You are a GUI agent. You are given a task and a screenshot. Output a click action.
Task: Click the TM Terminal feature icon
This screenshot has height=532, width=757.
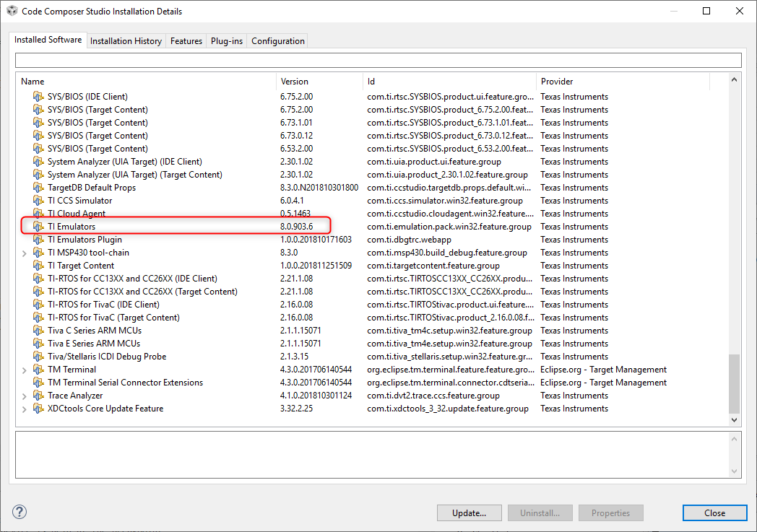[38, 370]
